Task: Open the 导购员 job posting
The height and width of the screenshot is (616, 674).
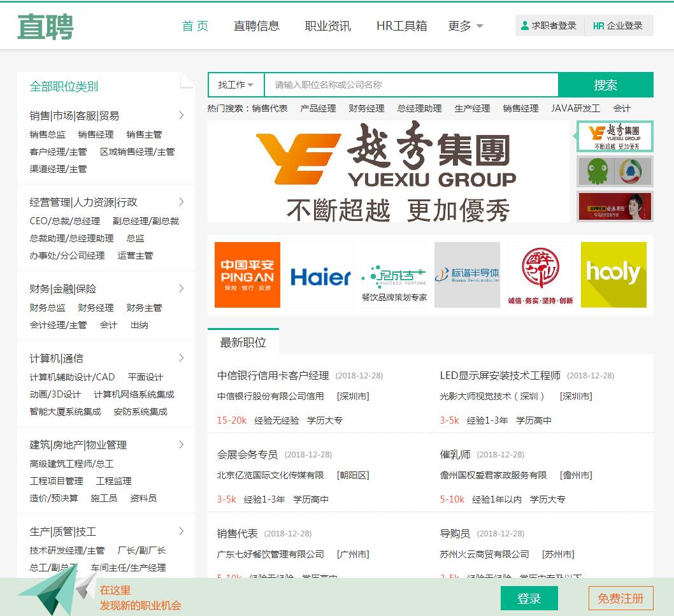Action: pyautogui.click(x=455, y=533)
